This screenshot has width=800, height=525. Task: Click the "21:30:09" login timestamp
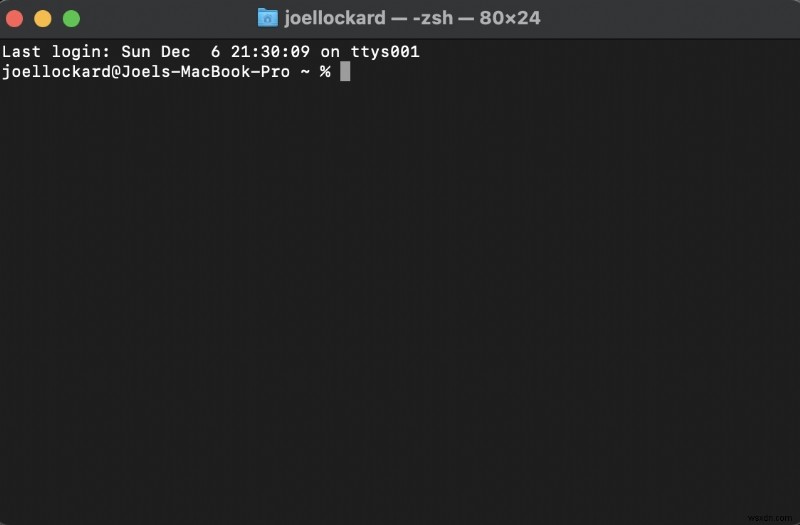click(x=270, y=51)
